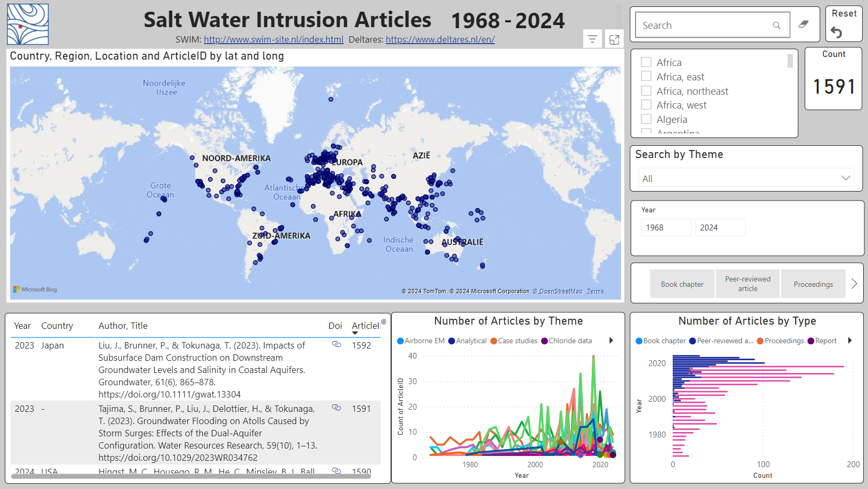This screenshot has width=868, height=489.
Task: Select the Book chapter type button
Action: click(x=682, y=284)
